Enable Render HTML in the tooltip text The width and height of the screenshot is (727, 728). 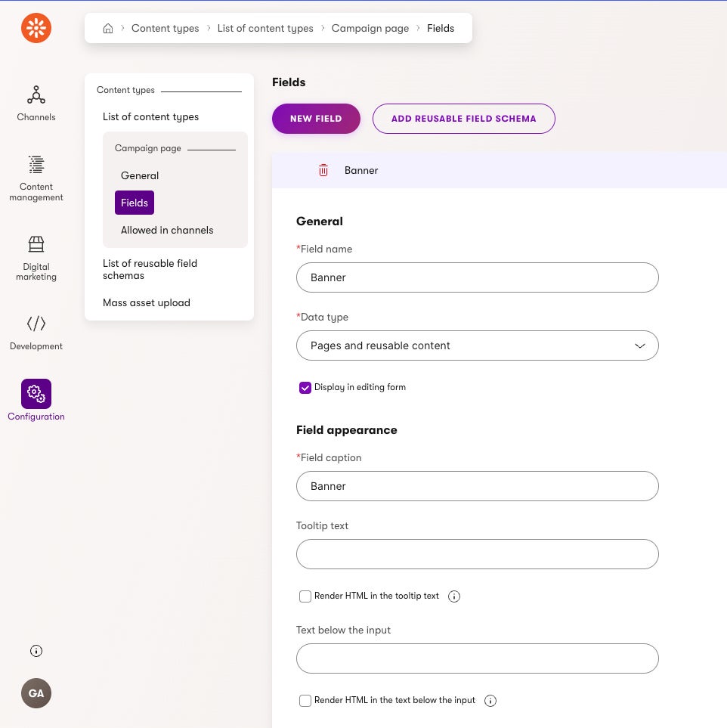(x=305, y=596)
